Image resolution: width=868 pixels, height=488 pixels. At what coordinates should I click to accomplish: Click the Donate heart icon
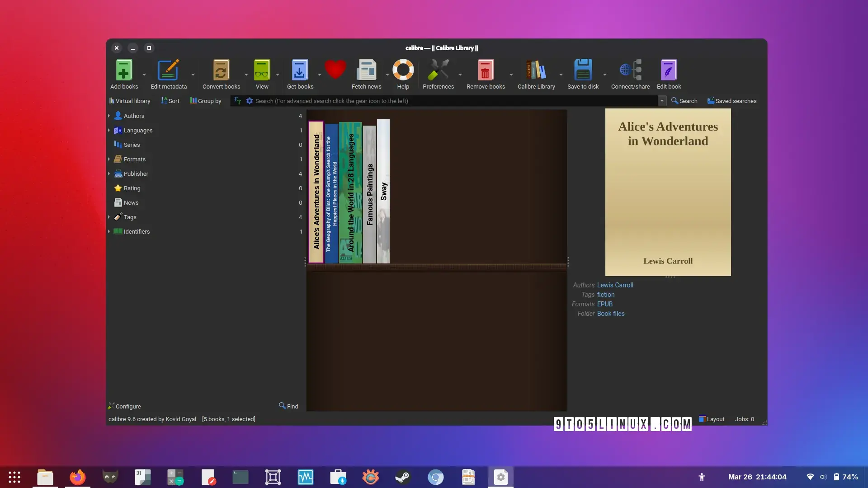tap(335, 70)
